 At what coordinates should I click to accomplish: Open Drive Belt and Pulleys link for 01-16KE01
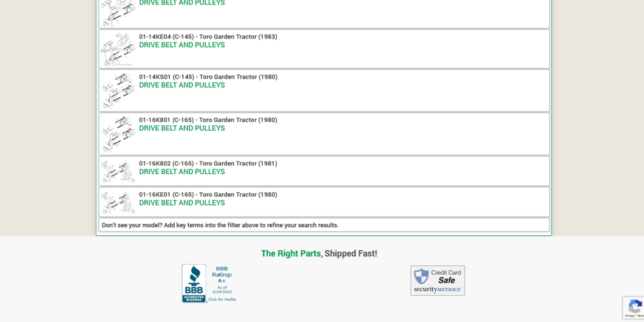point(182,203)
